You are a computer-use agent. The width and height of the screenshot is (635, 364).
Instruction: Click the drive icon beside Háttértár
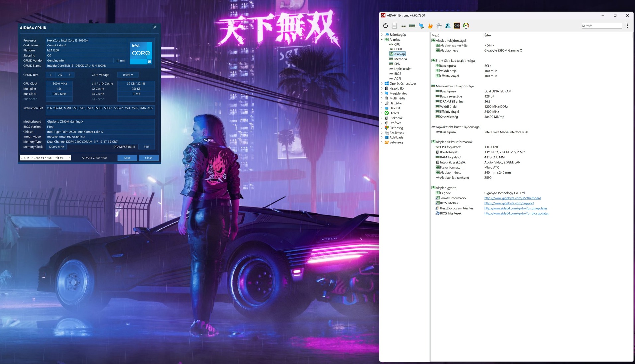(x=387, y=103)
